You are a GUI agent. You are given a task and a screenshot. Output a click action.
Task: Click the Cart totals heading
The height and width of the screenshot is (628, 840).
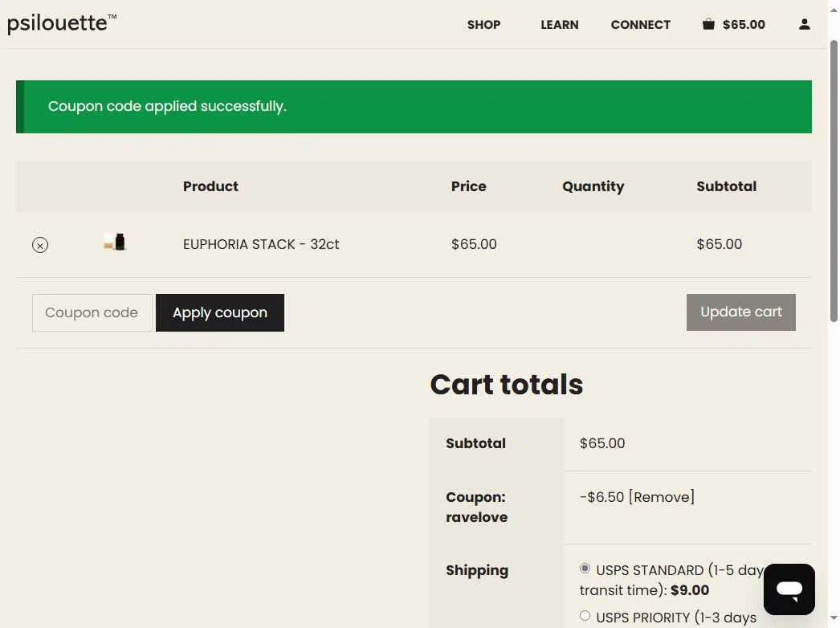(x=506, y=384)
